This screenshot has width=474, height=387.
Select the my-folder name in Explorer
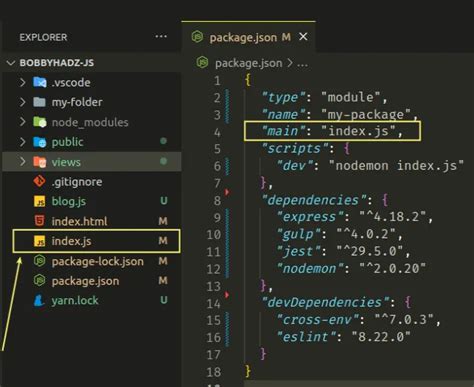(77, 102)
